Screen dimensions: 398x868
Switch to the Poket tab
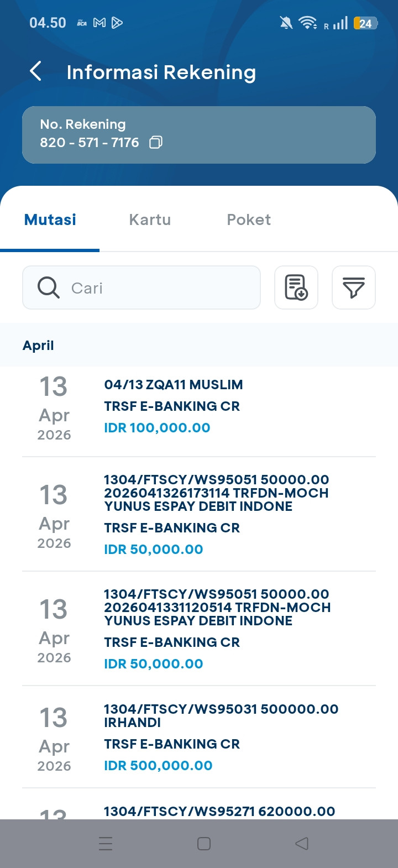tap(249, 219)
